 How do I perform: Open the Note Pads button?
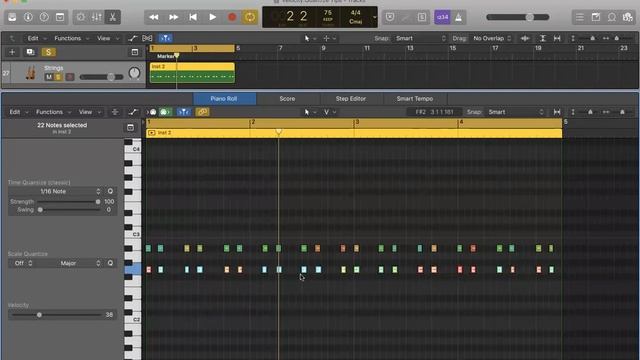click(x=596, y=17)
